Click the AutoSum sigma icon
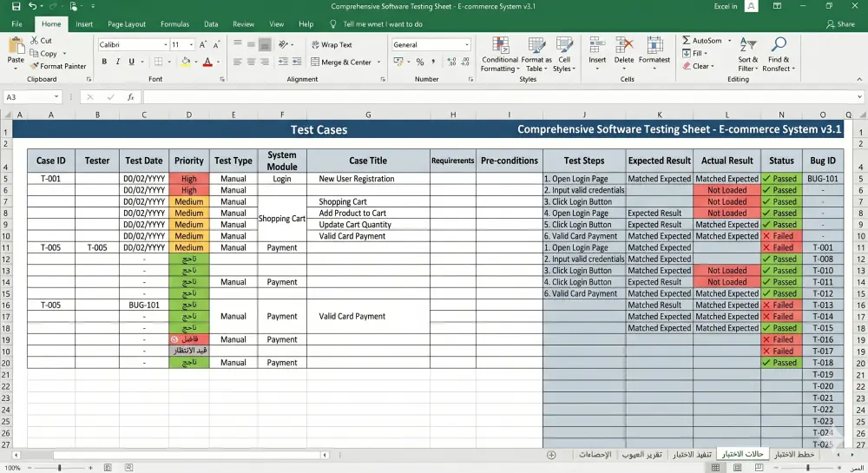The image size is (868, 473). pos(687,41)
